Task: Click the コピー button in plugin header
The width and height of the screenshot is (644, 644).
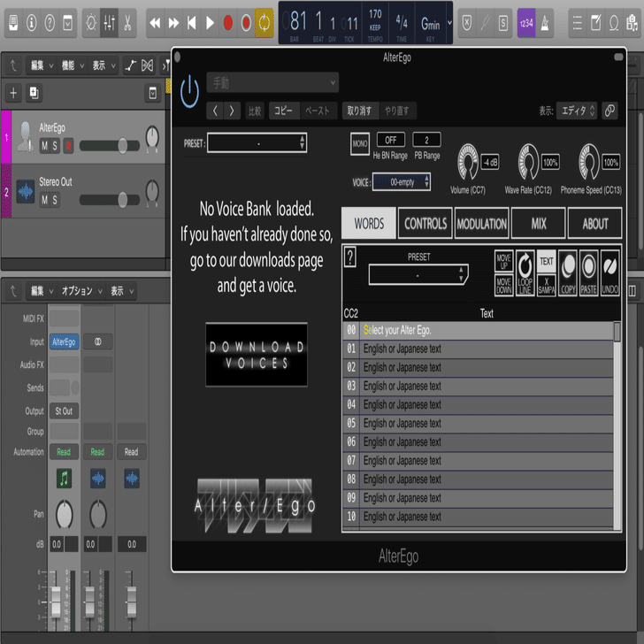Action: click(284, 111)
